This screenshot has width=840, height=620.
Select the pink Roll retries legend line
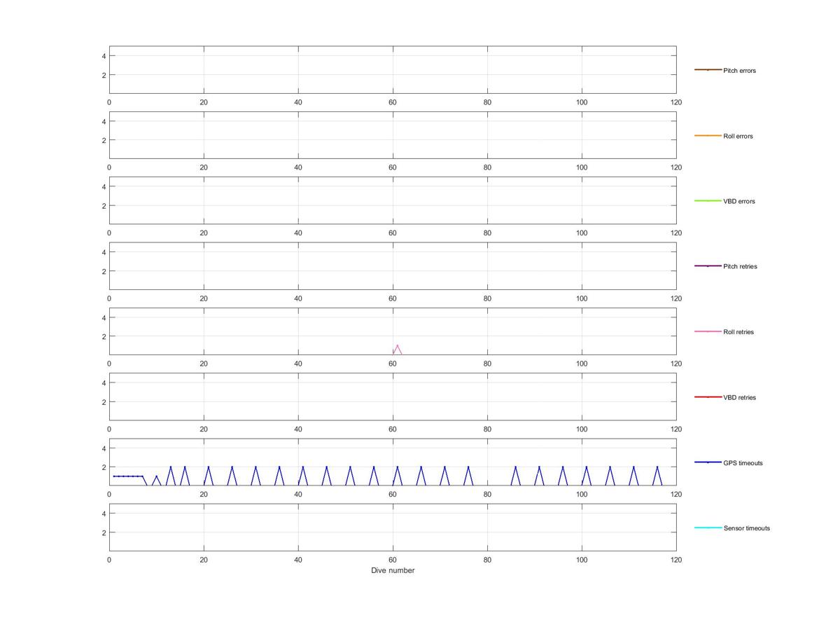708,331
